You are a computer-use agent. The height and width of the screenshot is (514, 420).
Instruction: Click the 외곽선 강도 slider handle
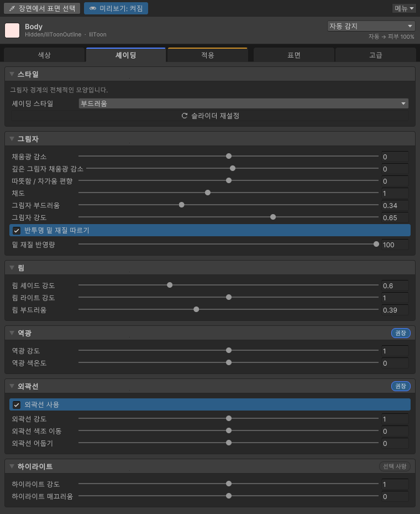229,419
